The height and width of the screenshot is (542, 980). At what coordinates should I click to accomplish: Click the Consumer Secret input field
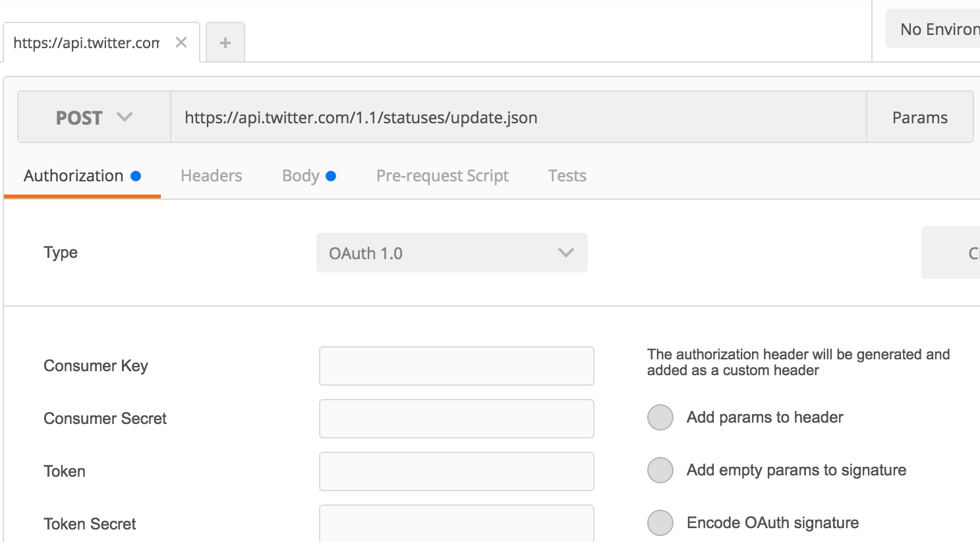pos(457,419)
